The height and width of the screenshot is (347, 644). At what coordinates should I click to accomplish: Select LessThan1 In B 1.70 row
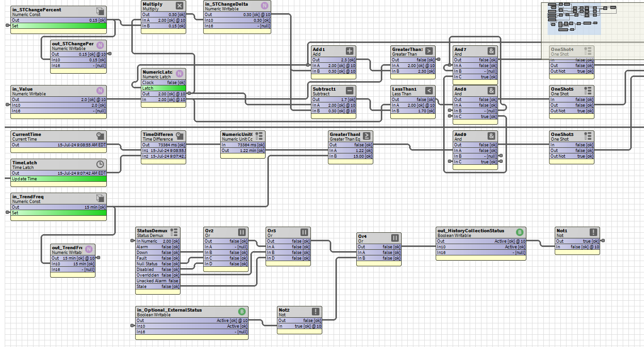click(x=413, y=111)
